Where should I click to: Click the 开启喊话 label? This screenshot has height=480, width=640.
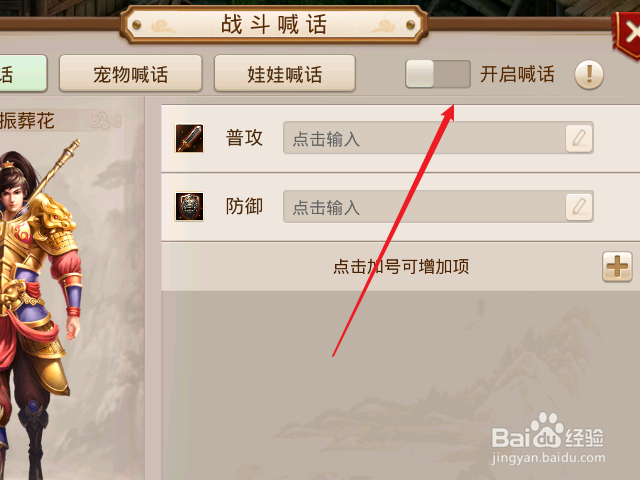(x=517, y=74)
